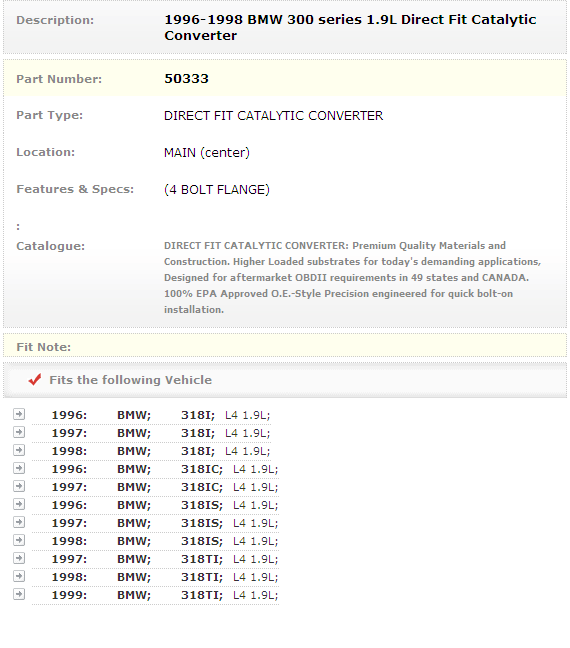570x648 pixels.
Task: Click arrow icon beside 1996 BMW 318IS row
Action: (19, 504)
